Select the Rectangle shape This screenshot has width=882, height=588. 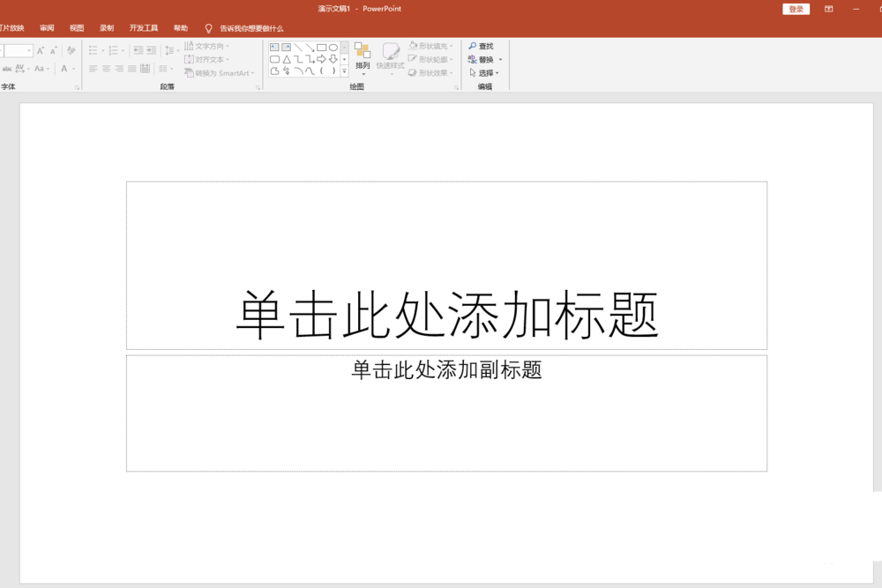(x=322, y=48)
